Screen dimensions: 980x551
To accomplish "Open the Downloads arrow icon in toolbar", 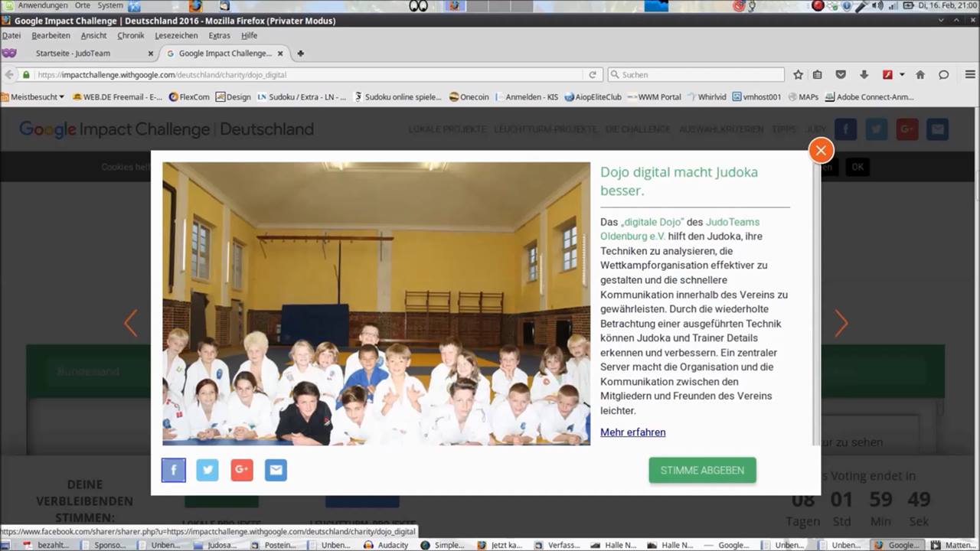I will click(x=864, y=75).
